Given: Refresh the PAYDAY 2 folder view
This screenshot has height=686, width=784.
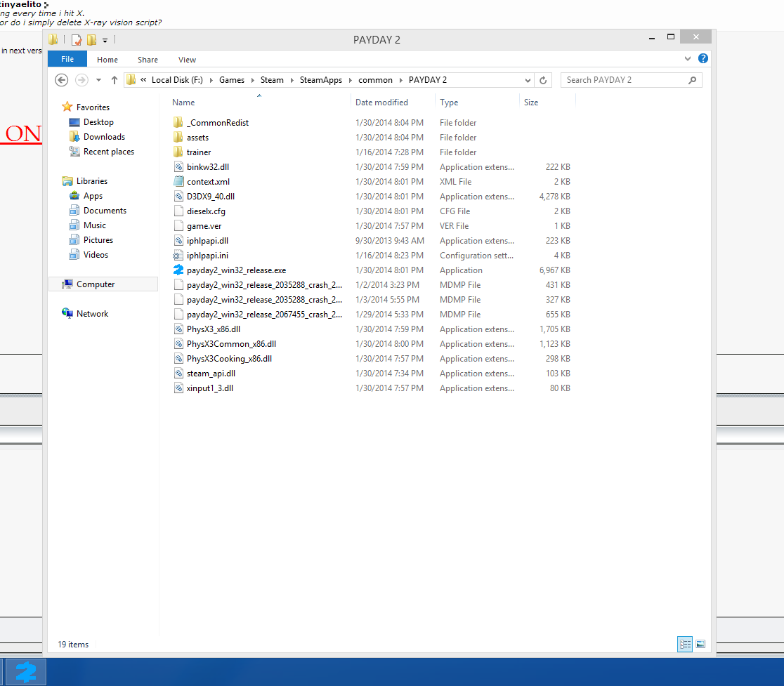Looking at the screenshot, I should tap(543, 80).
